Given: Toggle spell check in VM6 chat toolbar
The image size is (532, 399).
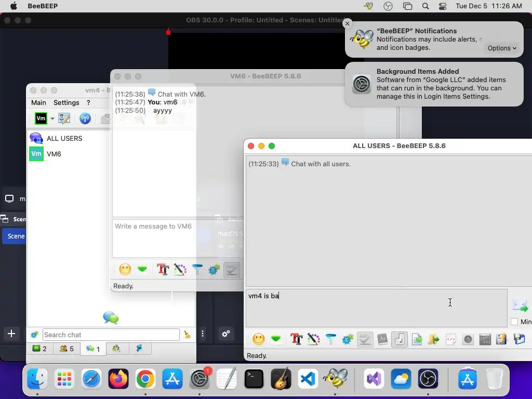Looking at the screenshot, I should point(232,270).
